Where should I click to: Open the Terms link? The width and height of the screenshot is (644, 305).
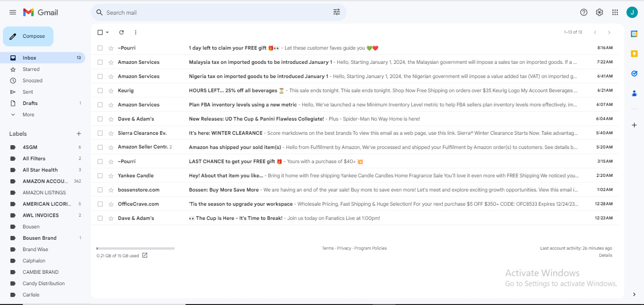pyautogui.click(x=328, y=248)
